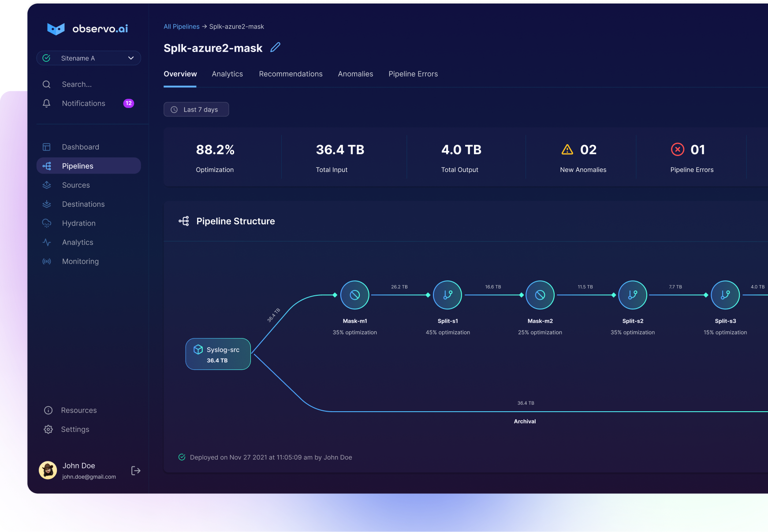Image resolution: width=768 pixels, height=532 pixels.
Task: Select the Mask-m1 node in pipeline
Action: click(x=354, y=294)
